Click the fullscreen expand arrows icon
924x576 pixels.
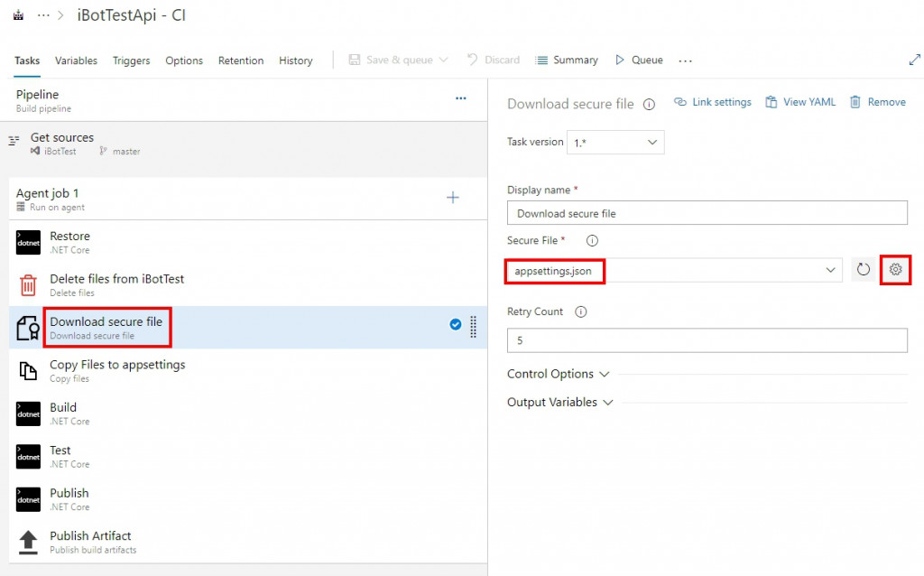pyautogui.click(x=914, y=60)
